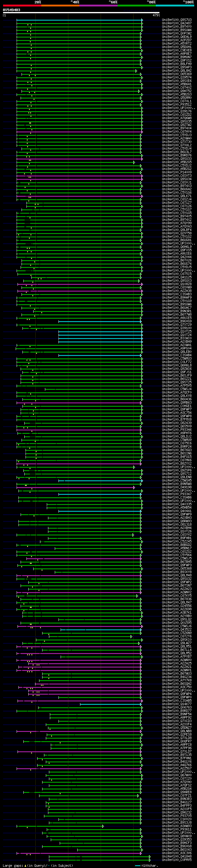Open hit UniRef100_B9T4Y0
This screenshot has height=868, width=197.
(177, 26)
